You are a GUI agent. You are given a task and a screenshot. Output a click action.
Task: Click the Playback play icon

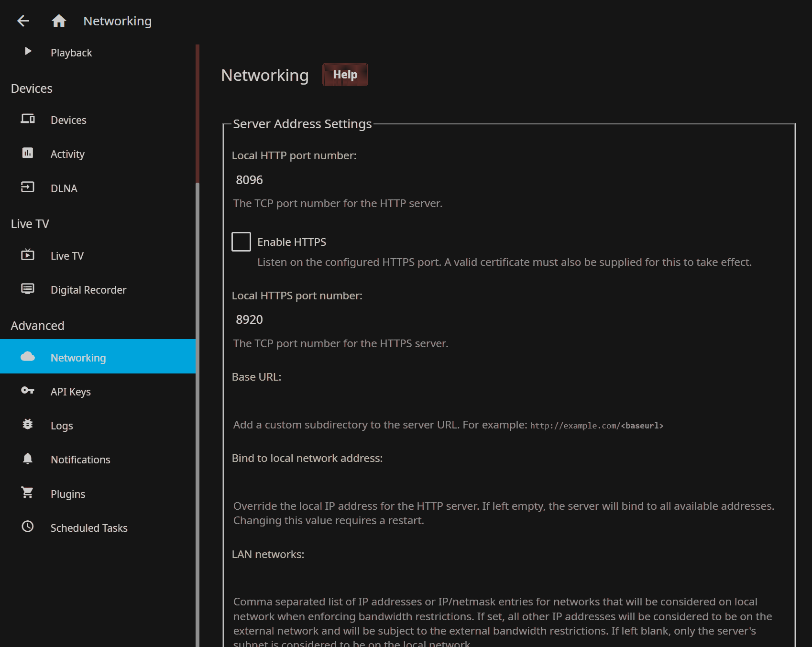tap(28, 52)
